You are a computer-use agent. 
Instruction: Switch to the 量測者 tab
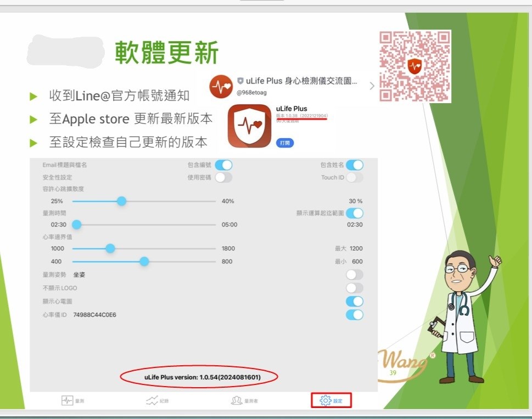pos(244,401)
